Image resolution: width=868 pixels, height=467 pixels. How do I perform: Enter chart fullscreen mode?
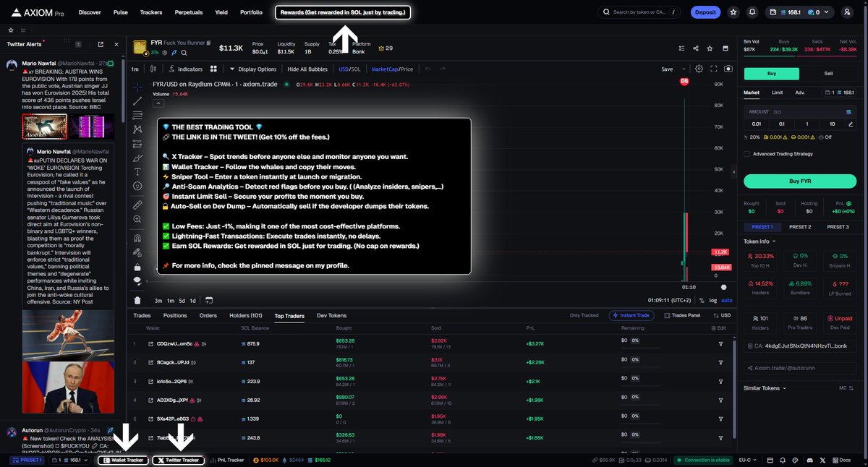pos(714,69)
